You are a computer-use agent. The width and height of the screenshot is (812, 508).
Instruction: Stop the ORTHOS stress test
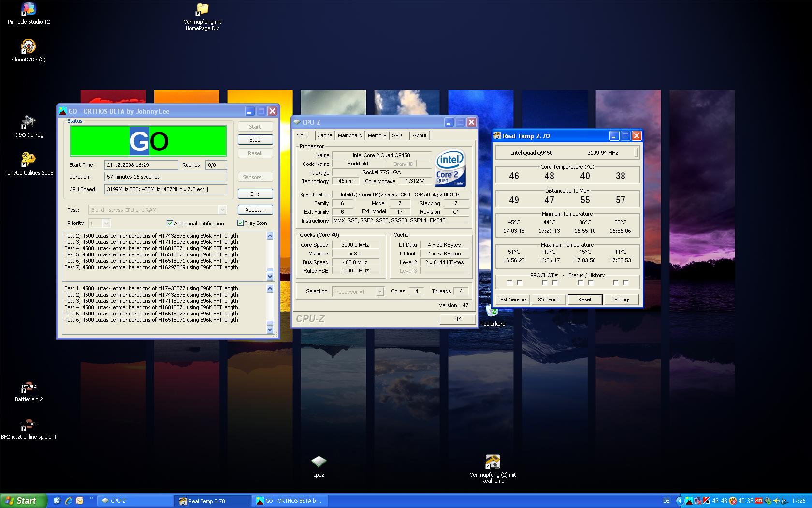255,140
